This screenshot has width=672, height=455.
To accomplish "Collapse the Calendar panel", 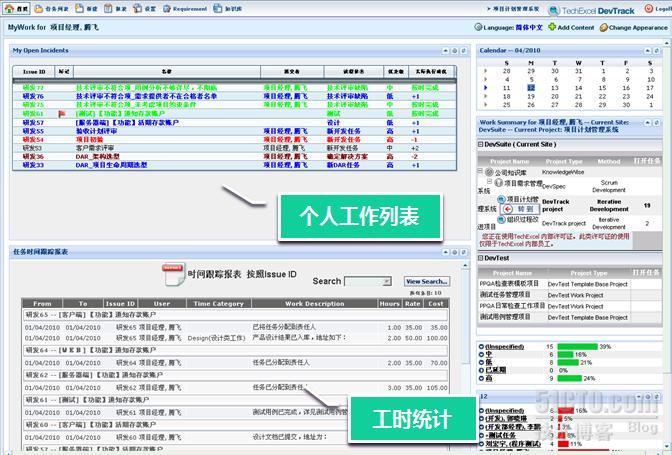I will (x=648, y=51).
